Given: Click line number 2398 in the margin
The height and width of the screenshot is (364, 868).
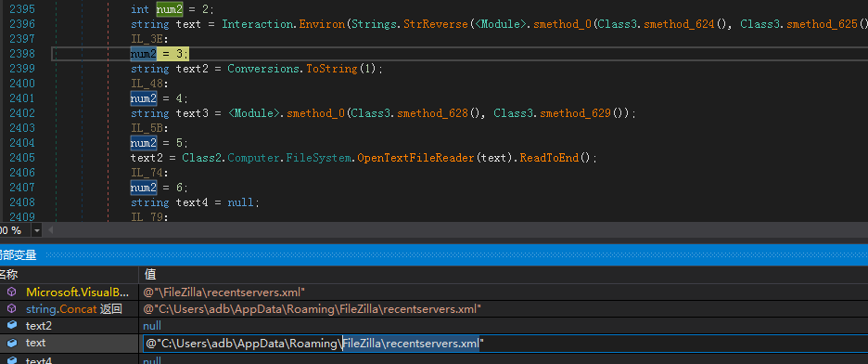Looking at the screenshot, I should (22, 54).
